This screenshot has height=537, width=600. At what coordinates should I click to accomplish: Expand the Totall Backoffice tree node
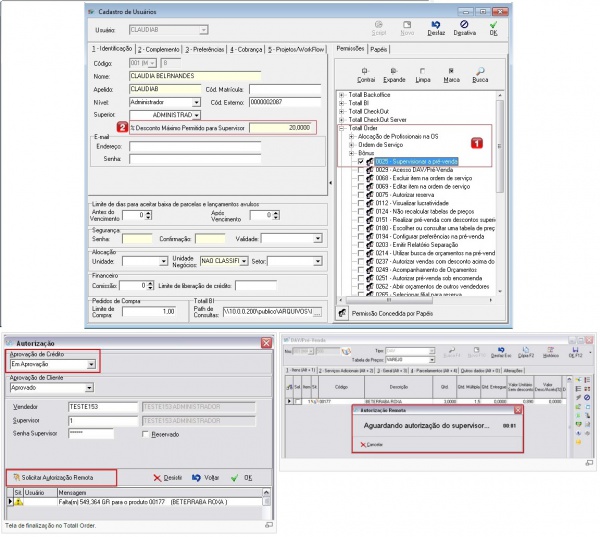pos(341,95)
